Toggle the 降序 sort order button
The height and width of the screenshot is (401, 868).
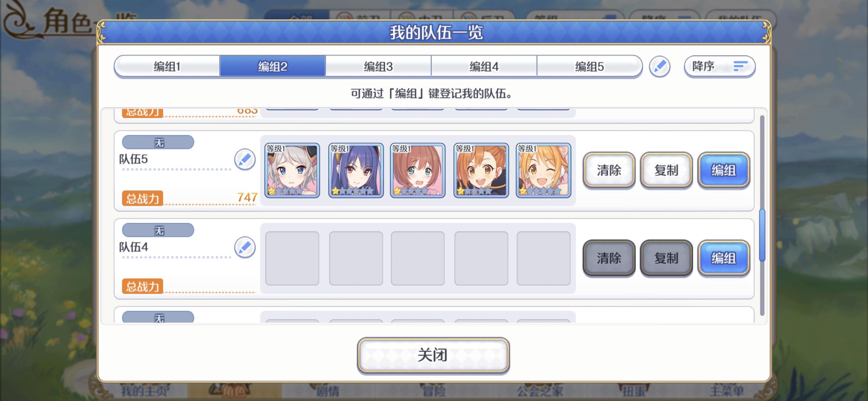click(719, 67)
